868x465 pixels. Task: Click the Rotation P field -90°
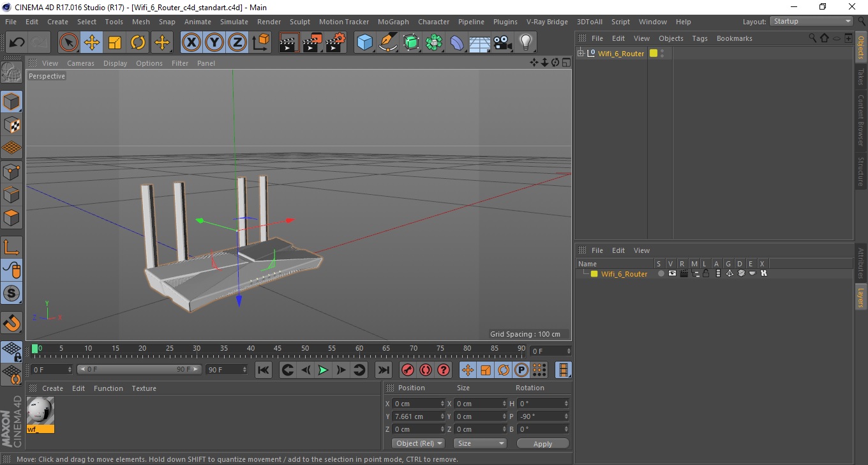coord(542,416)
